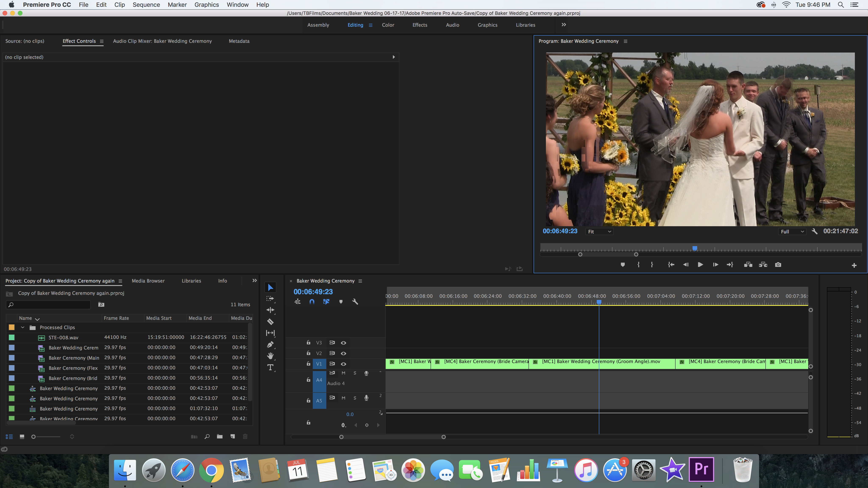Open Baker Wedding Ceremony timeline panel menu

coord(360,281)
